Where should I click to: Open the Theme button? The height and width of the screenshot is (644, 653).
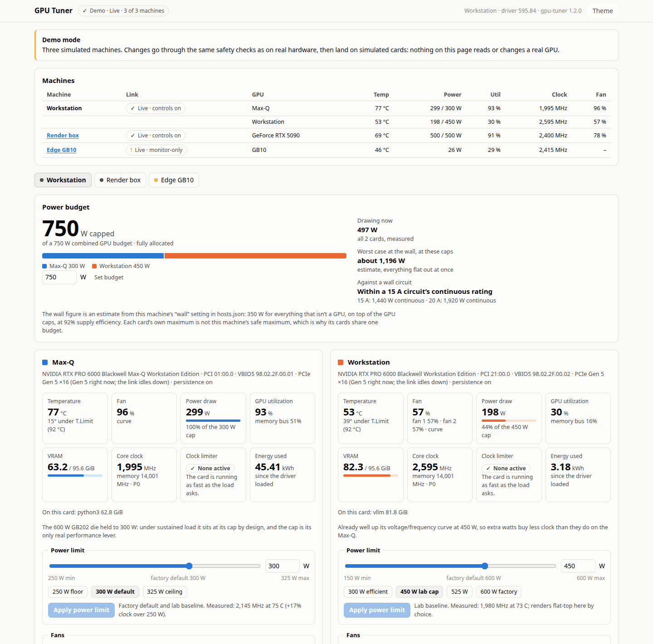tap(602, 11)
